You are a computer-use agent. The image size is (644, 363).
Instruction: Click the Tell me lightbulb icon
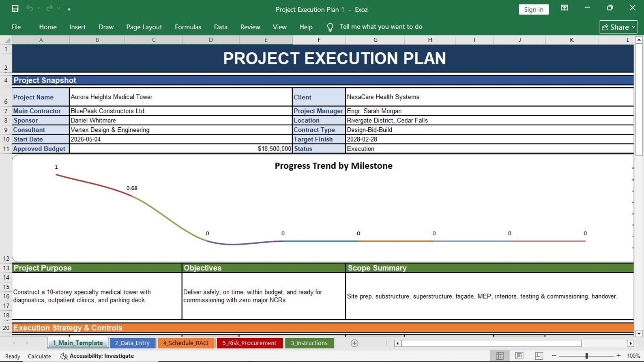[x=330, y=27]
